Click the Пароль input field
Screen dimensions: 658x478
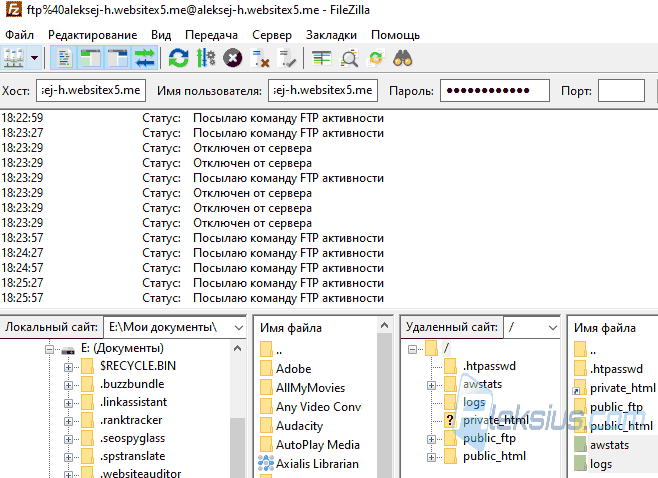(495, 90)
